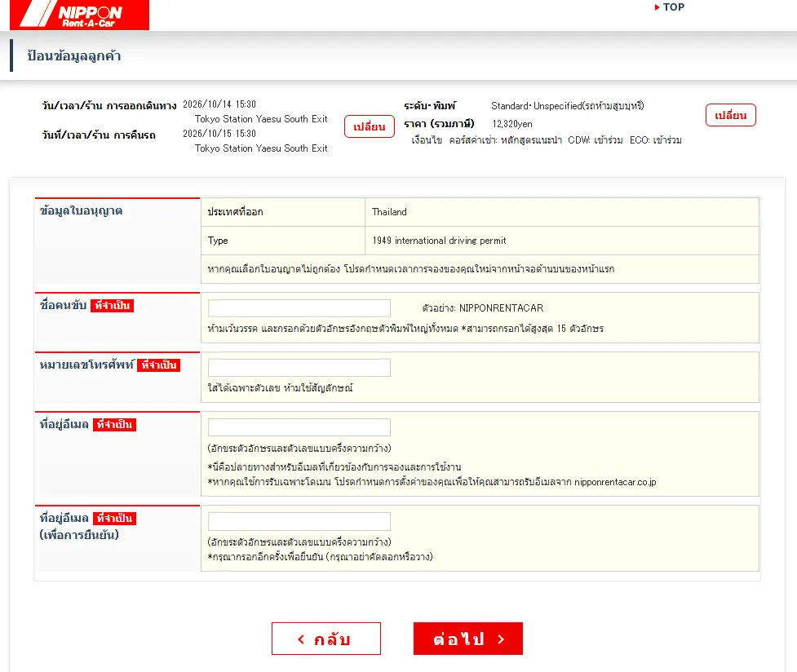
Task: Select the example text 'NIPPONRENTACAR'
Action: [x=501, y=308]
